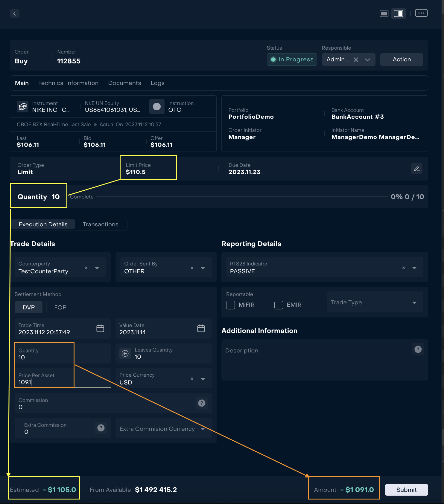444x504 pixels.
Task: Show help for Commission field
Action: [x=202, y=403]
